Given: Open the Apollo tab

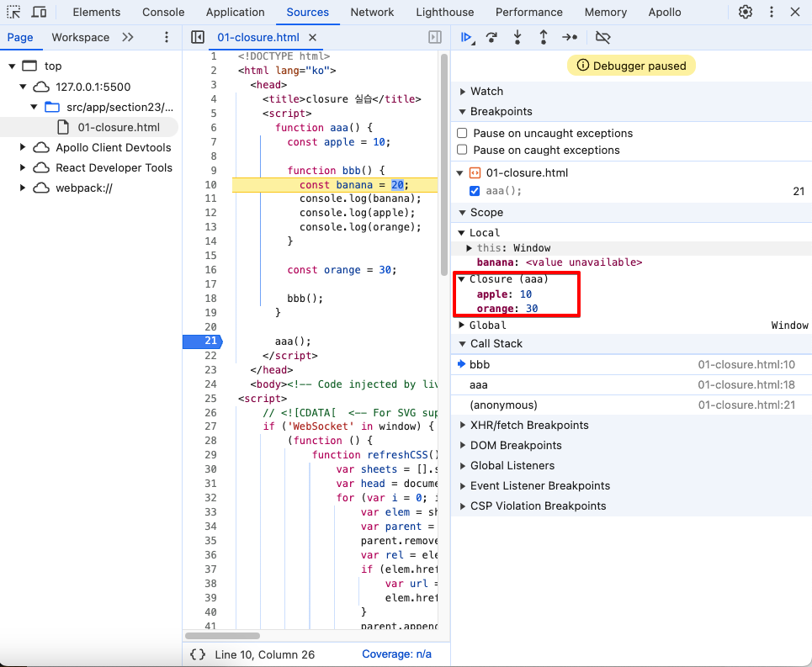Looking at the screenshot, I should [665, 12].
